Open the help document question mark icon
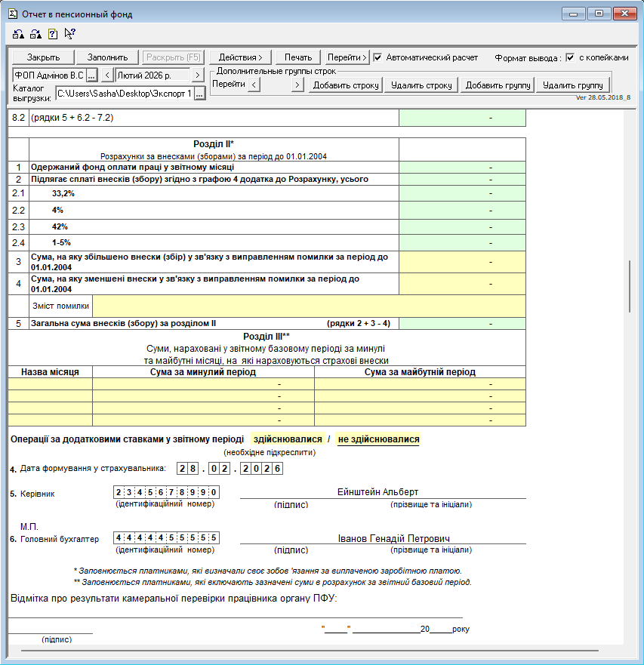Image resolution: width=644 pixels, height=665 pixels. 52,34
